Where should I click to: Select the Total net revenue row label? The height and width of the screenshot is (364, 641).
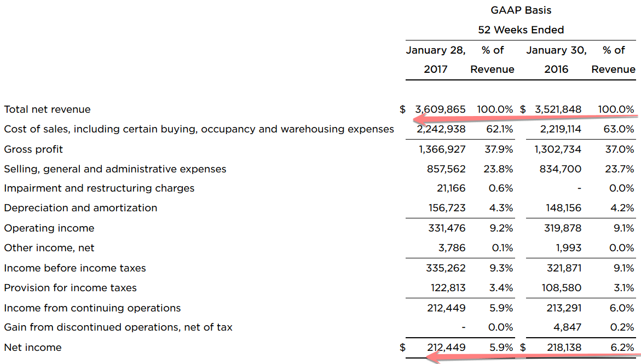[x=47, y=109]
